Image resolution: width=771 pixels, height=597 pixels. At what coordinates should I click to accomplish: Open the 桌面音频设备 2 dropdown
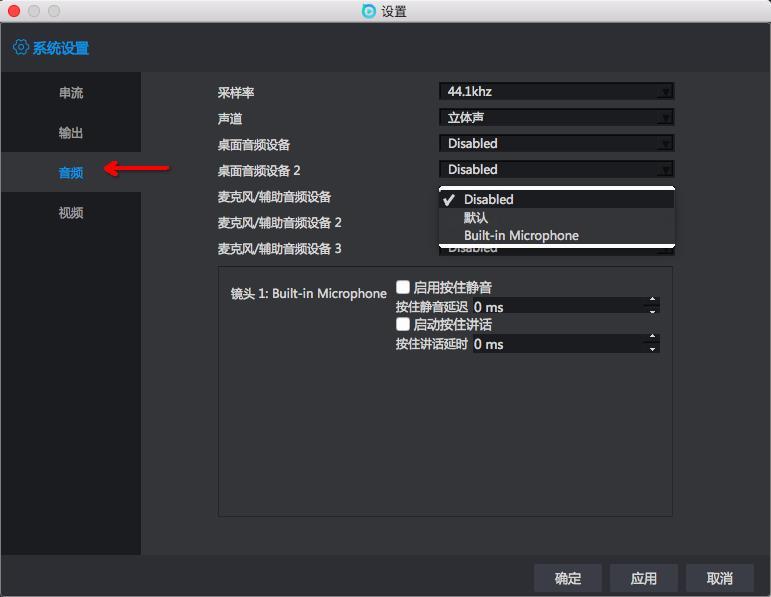tap(556, 169)
